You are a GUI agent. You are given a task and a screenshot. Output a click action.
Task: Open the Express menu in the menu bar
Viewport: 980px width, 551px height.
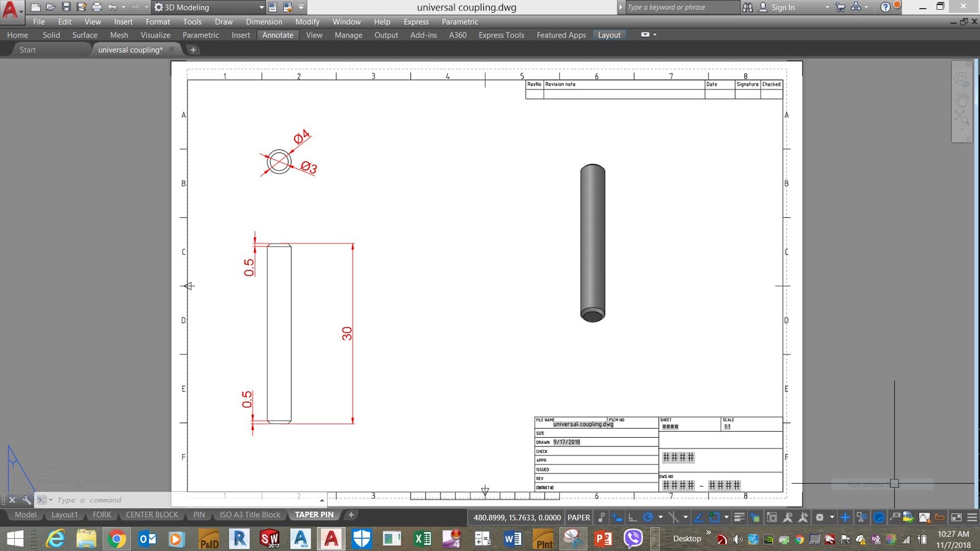tap(415, 21)
